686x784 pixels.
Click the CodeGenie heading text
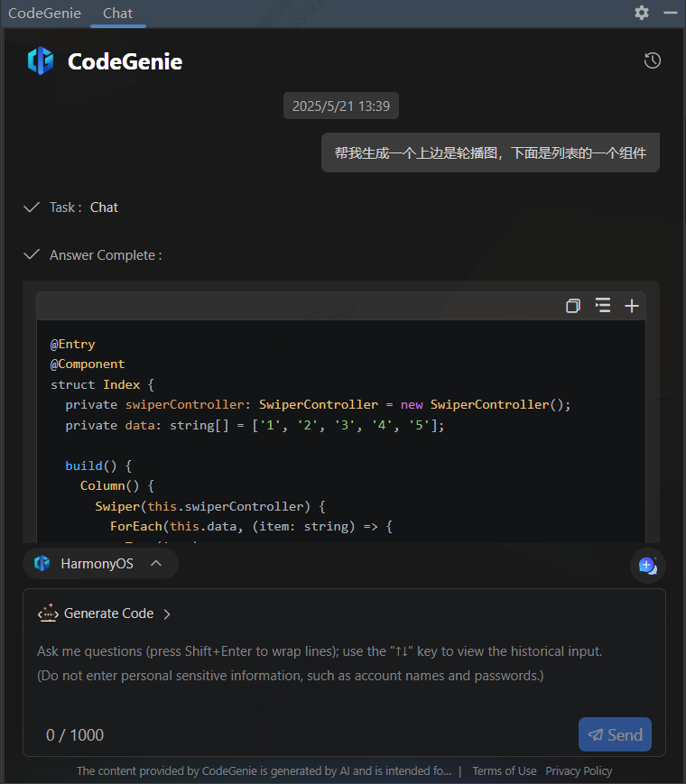coord(125,61)
